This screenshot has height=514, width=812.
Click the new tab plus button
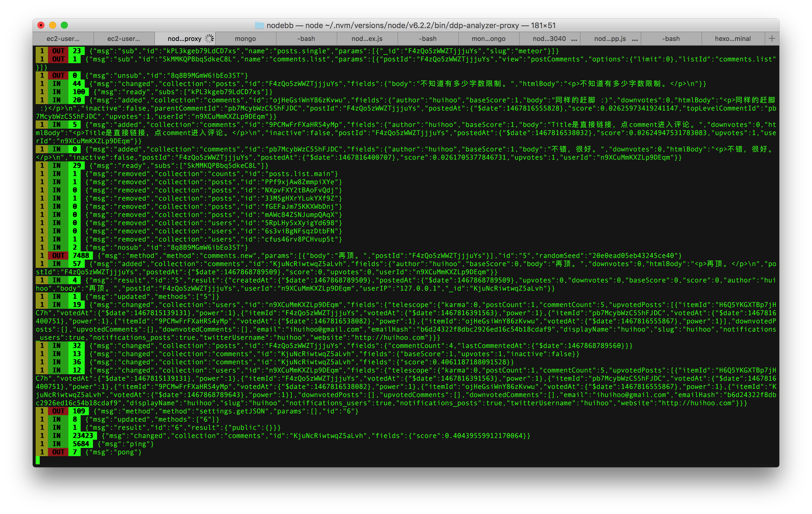pos(772,39)
